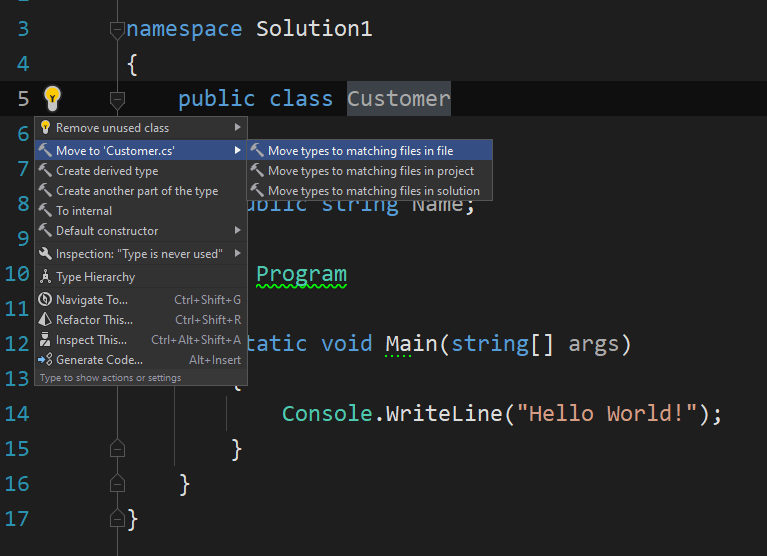The image size is (767, 556).
Task: Click the WriteLine method call
Action: pos(444,414)
